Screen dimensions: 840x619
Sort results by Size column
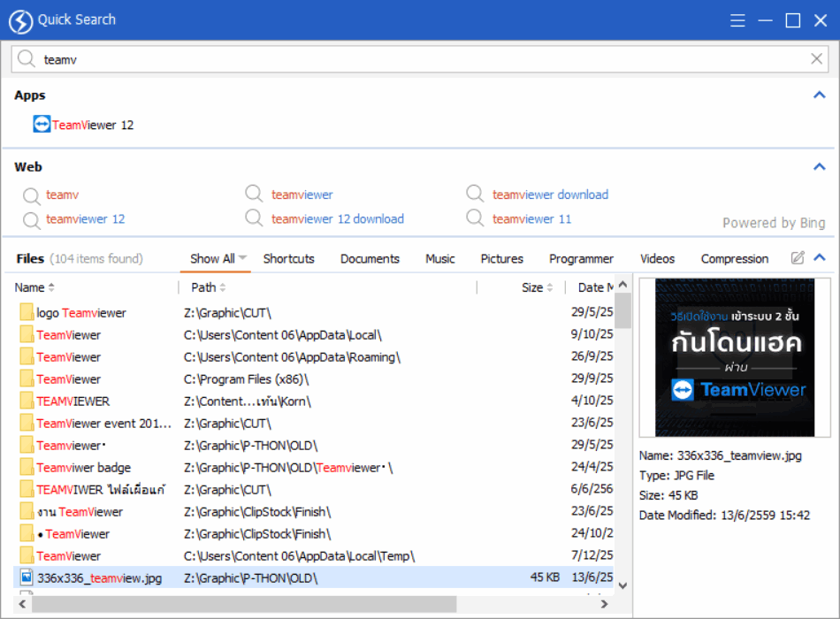click(532, 287)
